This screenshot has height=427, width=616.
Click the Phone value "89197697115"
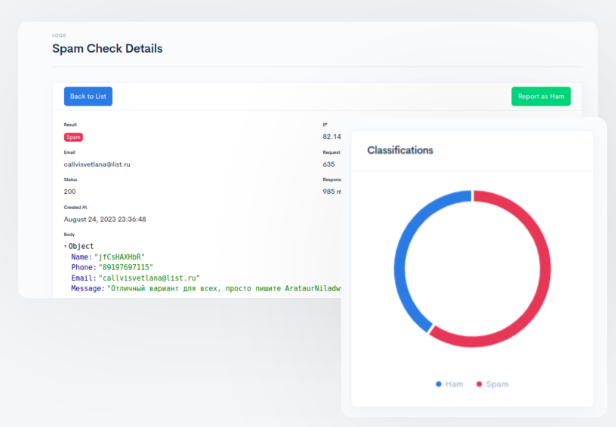(x=124, y=267)
